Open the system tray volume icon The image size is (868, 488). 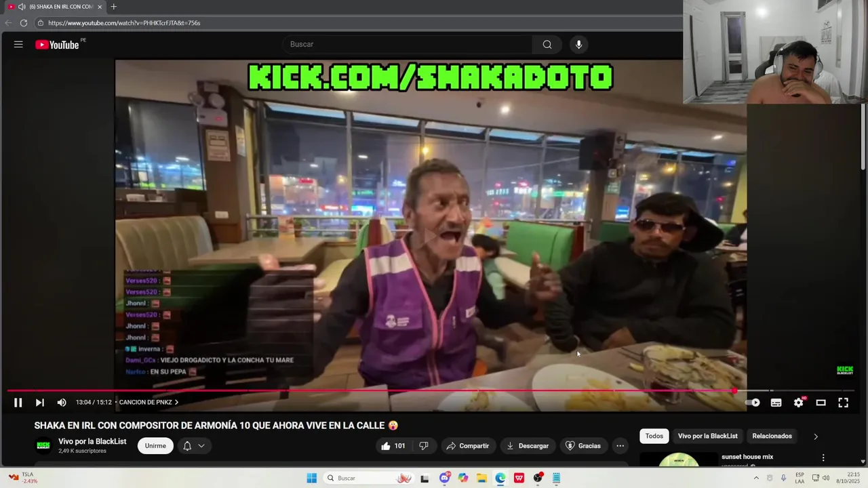pyautogui.click(x=826, y=478)
